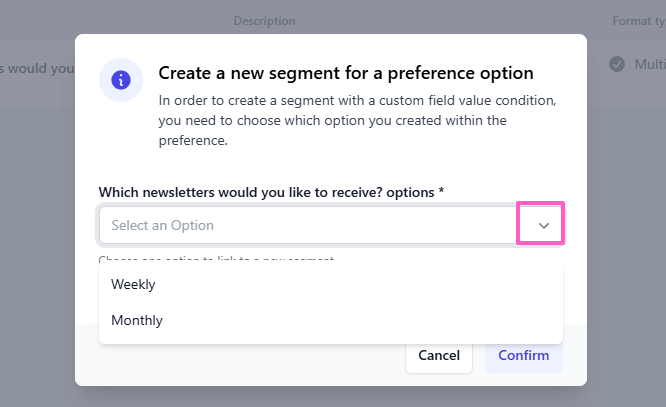Click the required asterisk after the options label
This screenshot has height=407, width=666.
tap(442, 191)
